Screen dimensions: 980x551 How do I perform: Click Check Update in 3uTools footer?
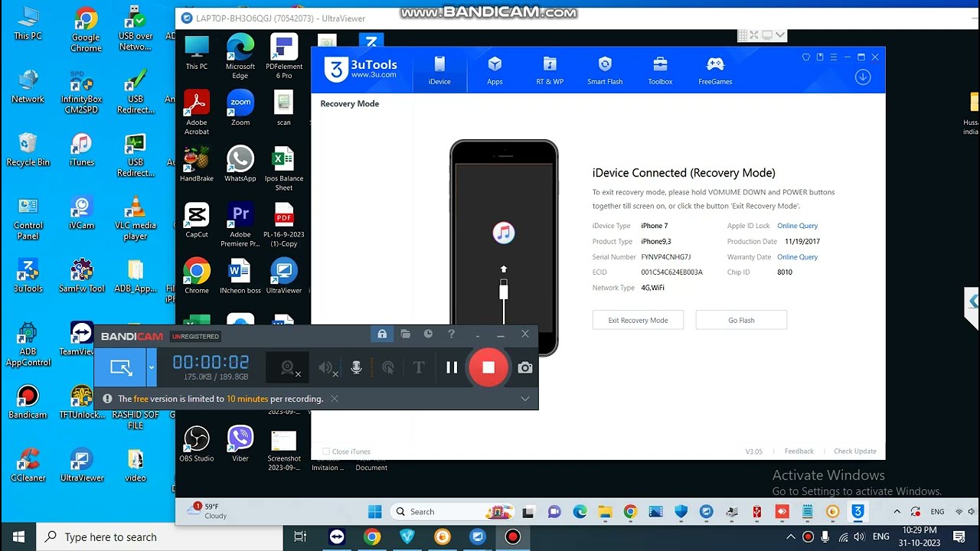coord(854,452)
